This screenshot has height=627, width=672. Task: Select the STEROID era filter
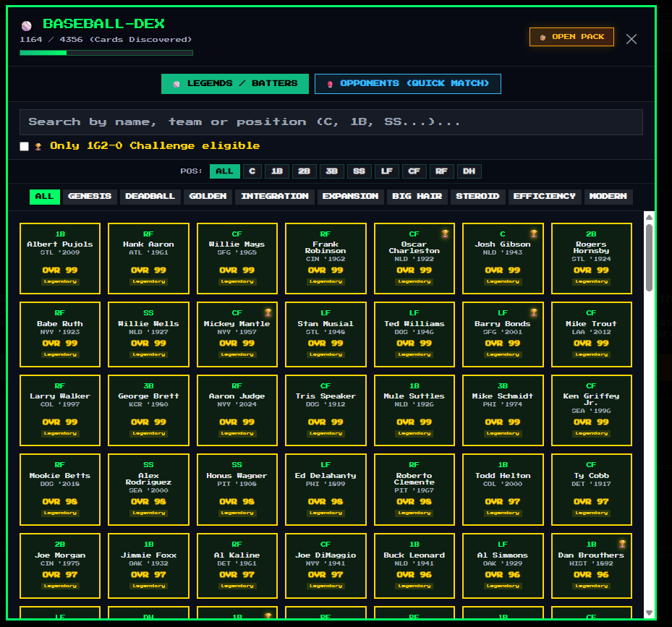478,197
